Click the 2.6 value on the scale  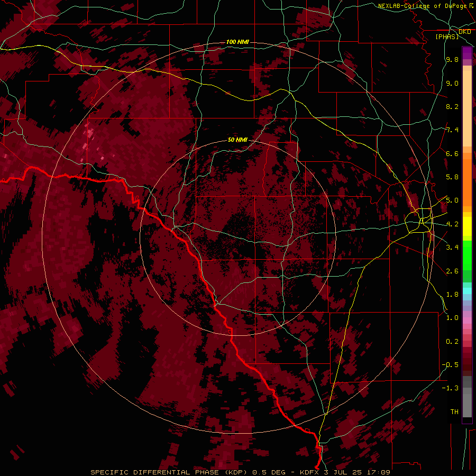452,271
